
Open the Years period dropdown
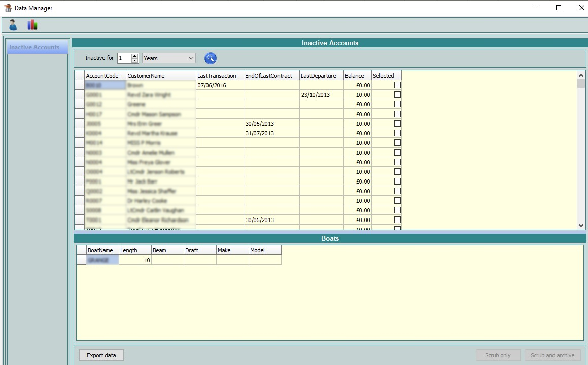(168, 58)
